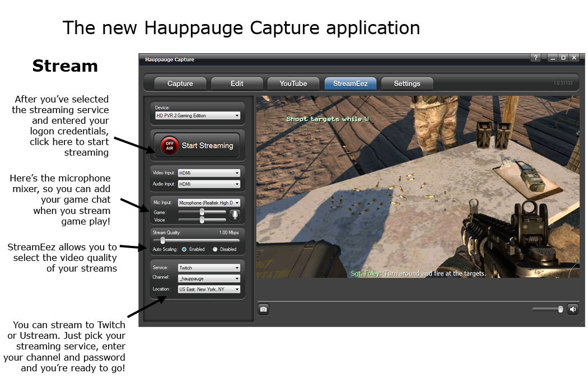Open the Settings tab
Viewport: 588px width, 392px height.
(407, 83)
